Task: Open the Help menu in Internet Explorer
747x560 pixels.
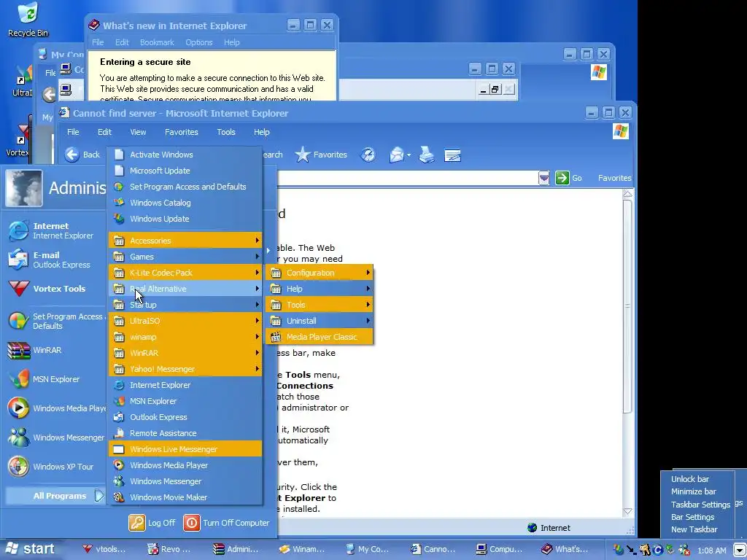Action: coord(262,132)
